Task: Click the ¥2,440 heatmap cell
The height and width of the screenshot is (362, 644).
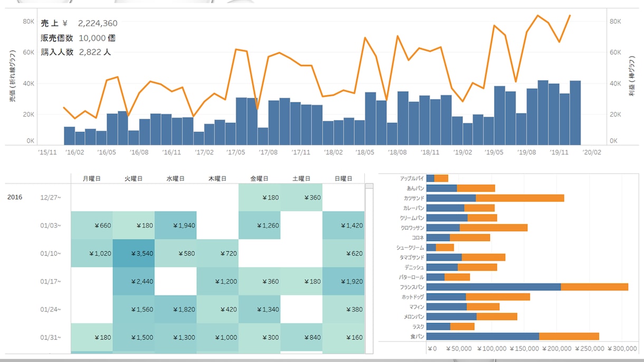Action: tap(134, 281)
